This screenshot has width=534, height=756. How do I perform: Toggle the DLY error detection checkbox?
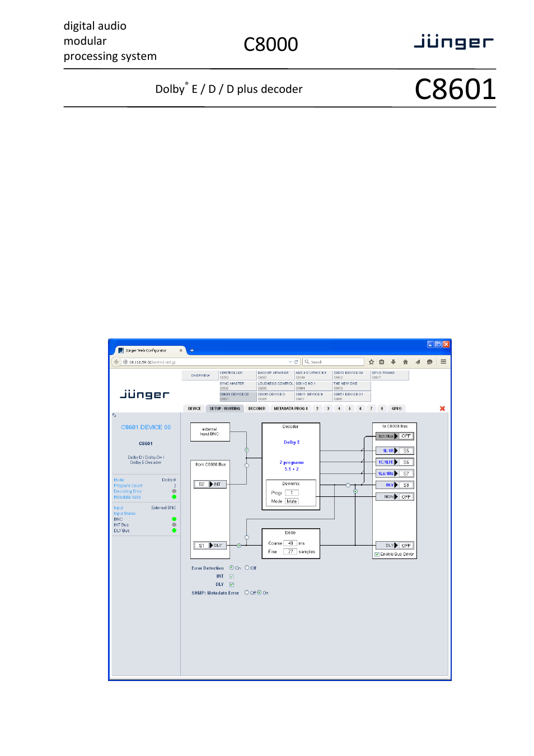tap(232, 585)
